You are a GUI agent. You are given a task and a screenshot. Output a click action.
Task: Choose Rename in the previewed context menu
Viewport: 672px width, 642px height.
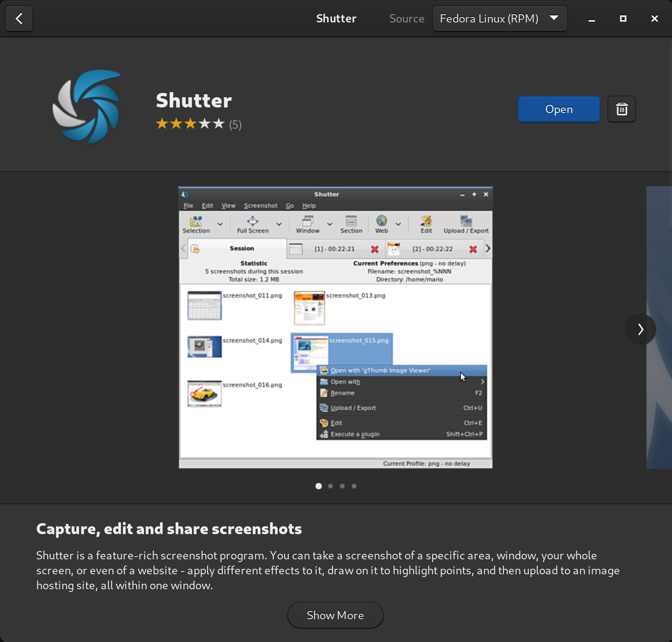(x=342, y=393)
